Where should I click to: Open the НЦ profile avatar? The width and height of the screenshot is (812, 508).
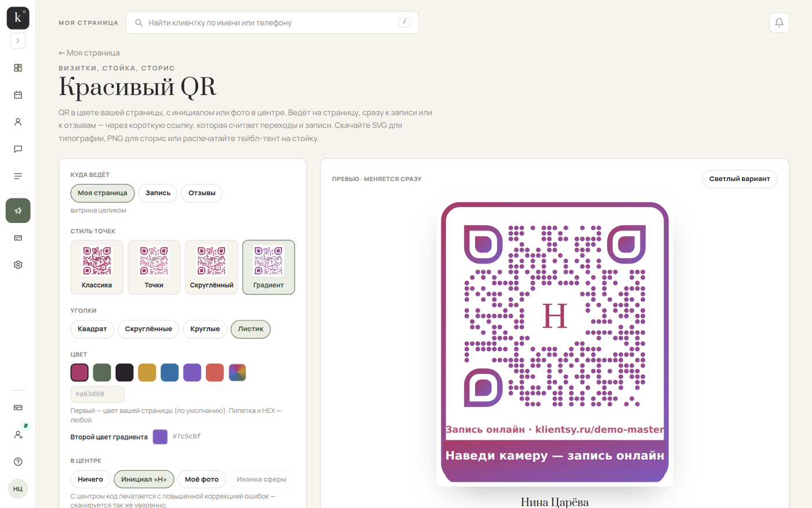pos(18,489)
